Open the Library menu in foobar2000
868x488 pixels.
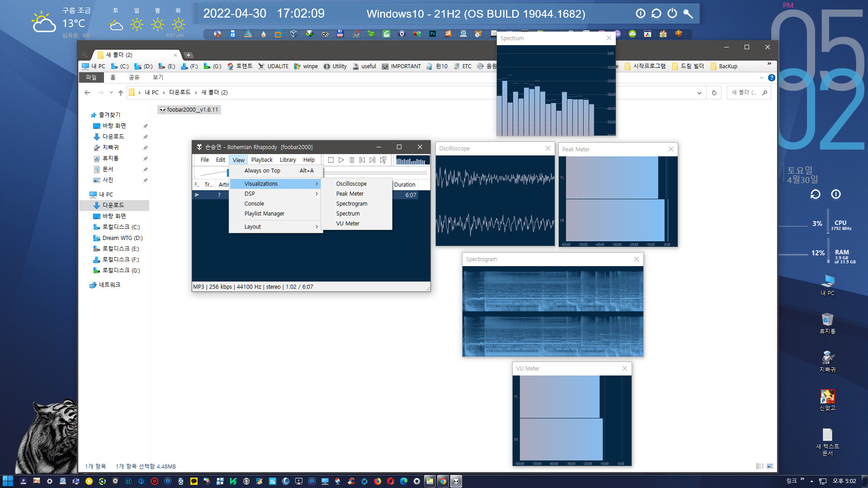tap(288, 160)
